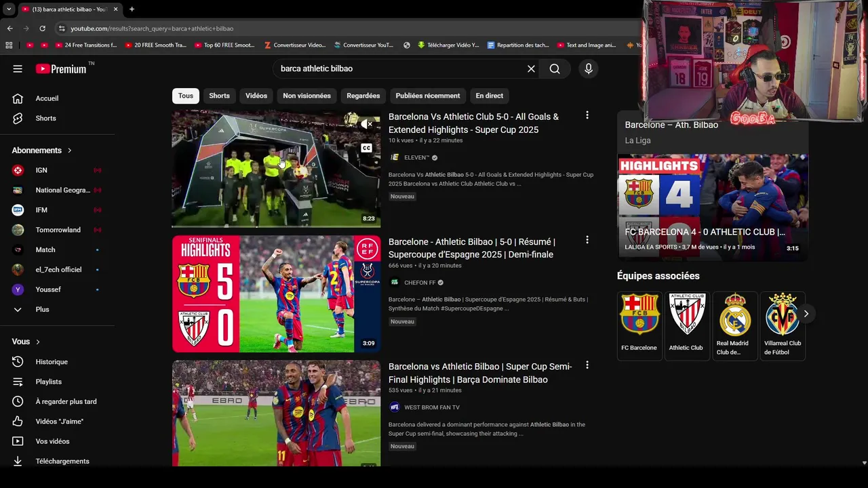868x488 pixels.
Task: Open options menu for WEST BROM FAN TV video
Action: coord(587,365)
